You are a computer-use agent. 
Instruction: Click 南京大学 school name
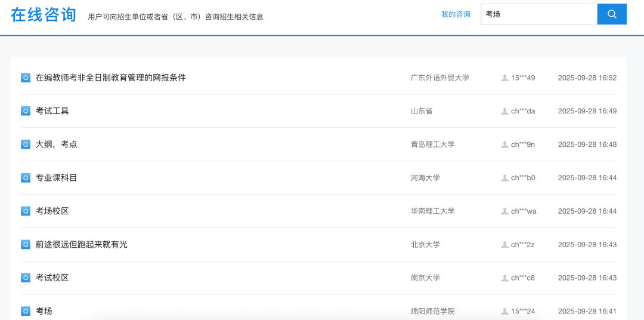click(425, 278)
